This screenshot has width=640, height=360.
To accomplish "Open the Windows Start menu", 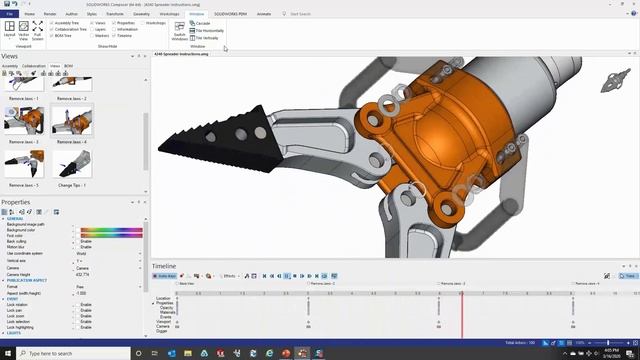I will point(7,353).
